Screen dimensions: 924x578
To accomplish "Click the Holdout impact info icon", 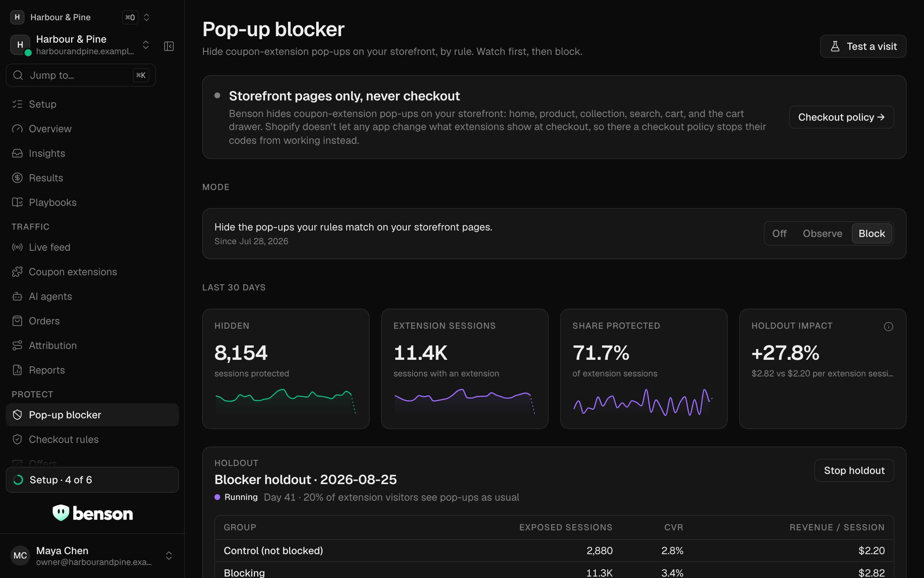I will [889, 327].
